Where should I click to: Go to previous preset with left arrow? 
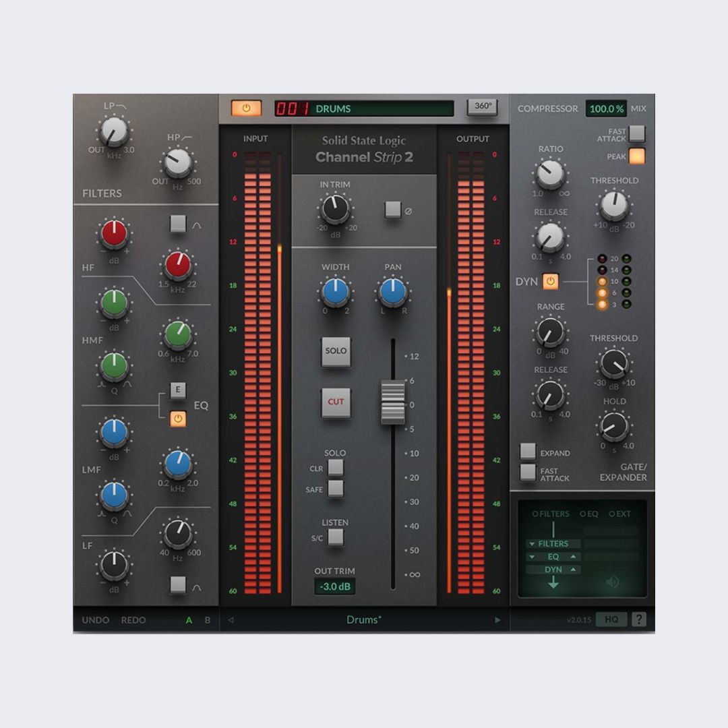pos(231,620)
